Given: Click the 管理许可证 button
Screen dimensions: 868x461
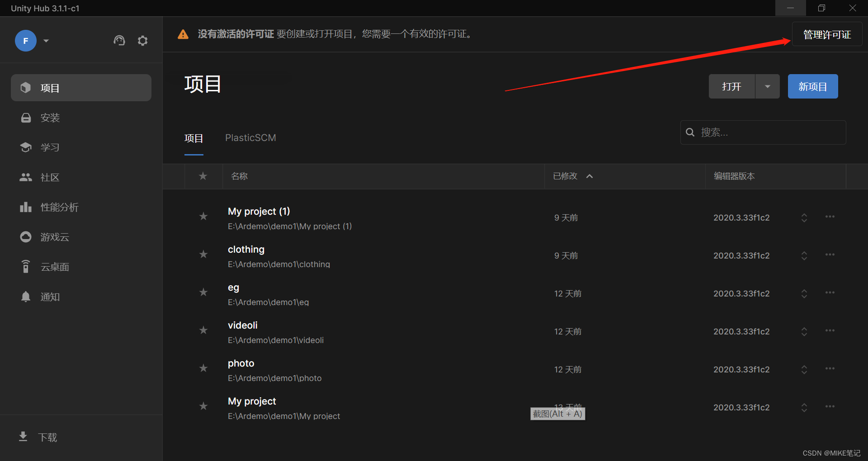Looking at the screenshot, I should click(827, 34).
